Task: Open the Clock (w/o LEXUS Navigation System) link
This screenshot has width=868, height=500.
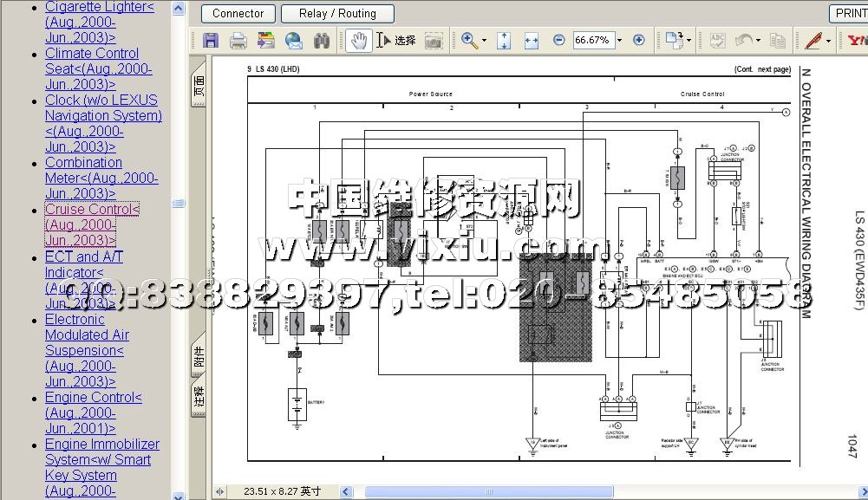Action: click(103, 123)
